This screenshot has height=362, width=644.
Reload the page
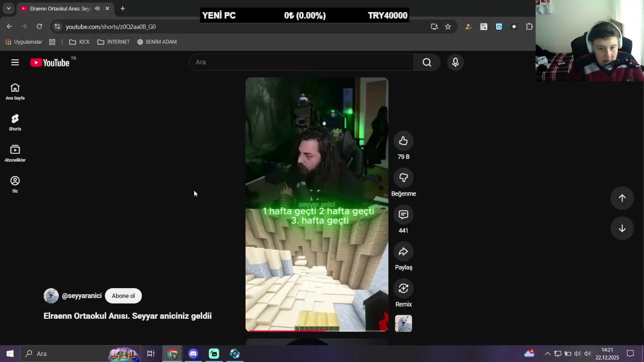point(39,27)
